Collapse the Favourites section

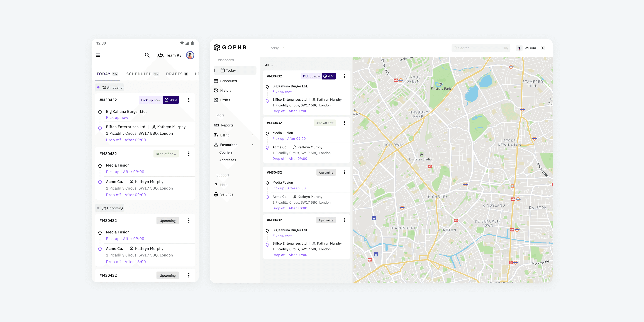(252, 145)
